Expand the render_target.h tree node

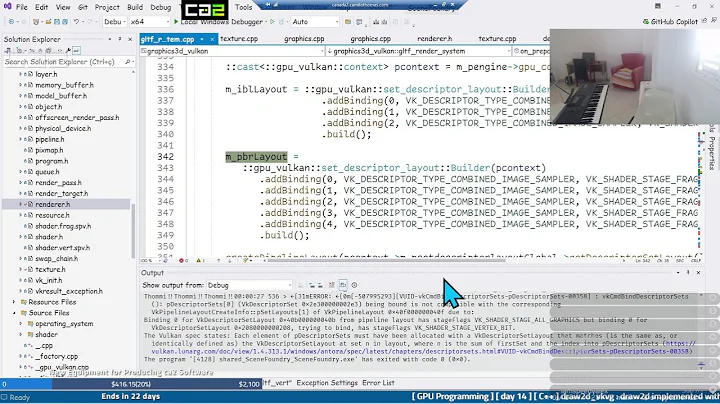coord(20,193)
